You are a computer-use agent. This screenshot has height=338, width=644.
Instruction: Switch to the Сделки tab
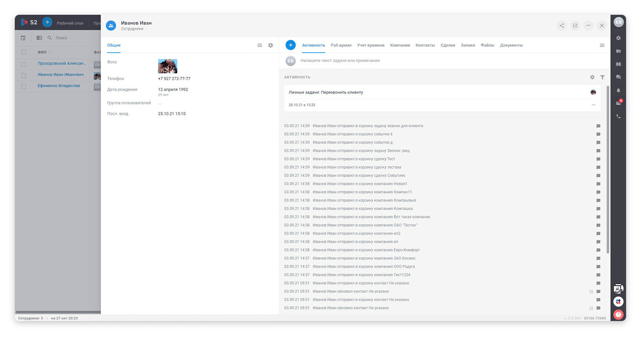pyautogui.click(x=448, y=45)
